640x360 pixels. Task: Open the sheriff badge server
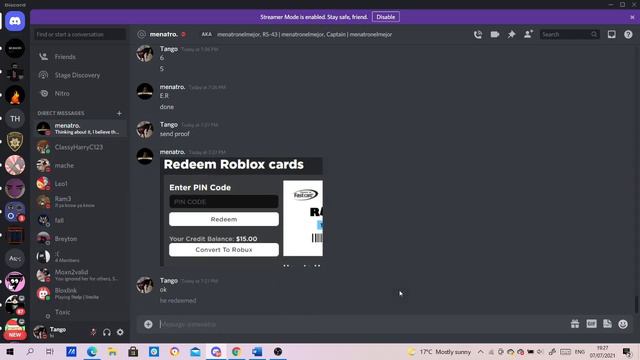[15, 142]
